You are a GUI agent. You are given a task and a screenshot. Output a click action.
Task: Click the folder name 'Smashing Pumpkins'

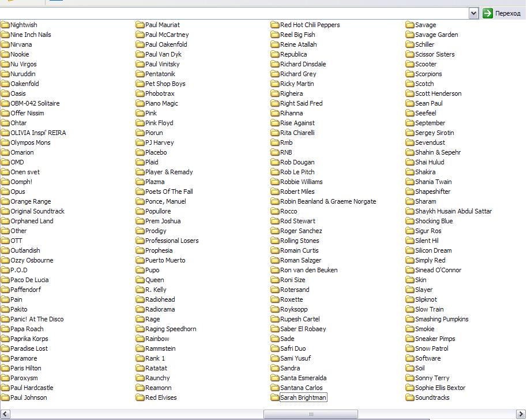(x=442, y=319)
